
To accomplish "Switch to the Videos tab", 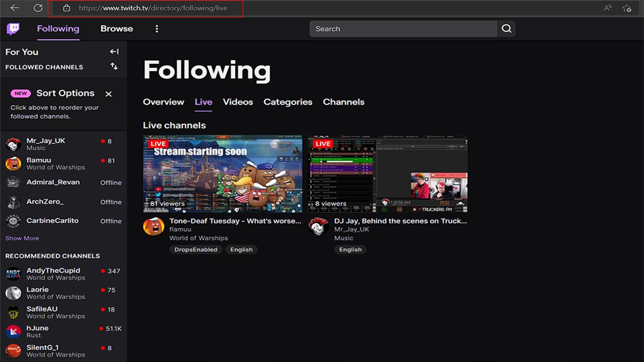I will click(237, 102).
